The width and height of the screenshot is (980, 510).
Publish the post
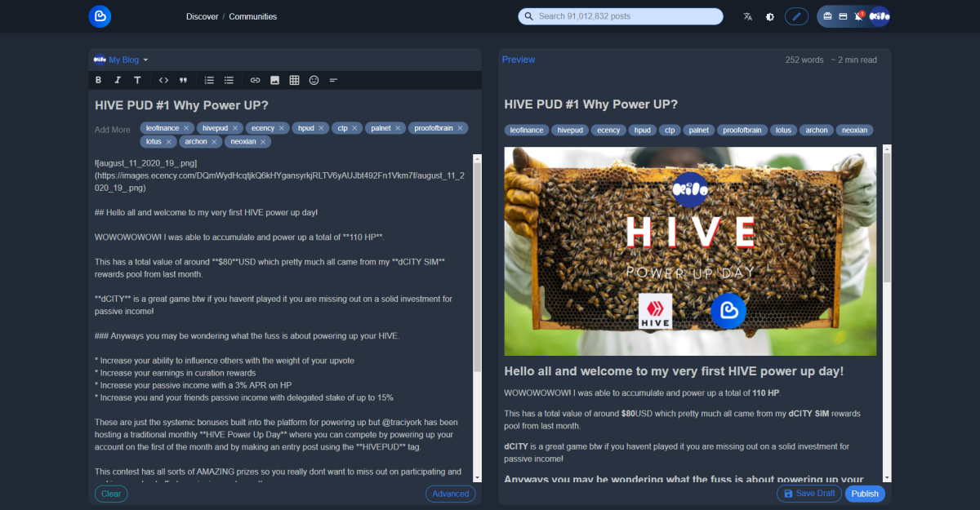(864, 494)
